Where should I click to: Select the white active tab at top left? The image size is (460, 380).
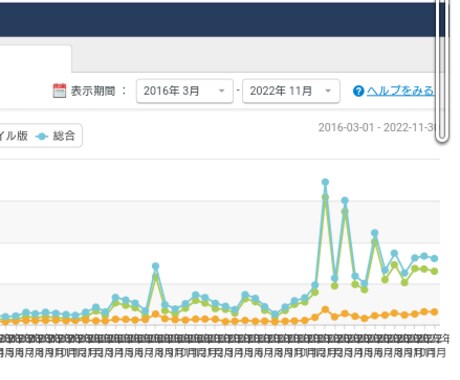35,58
